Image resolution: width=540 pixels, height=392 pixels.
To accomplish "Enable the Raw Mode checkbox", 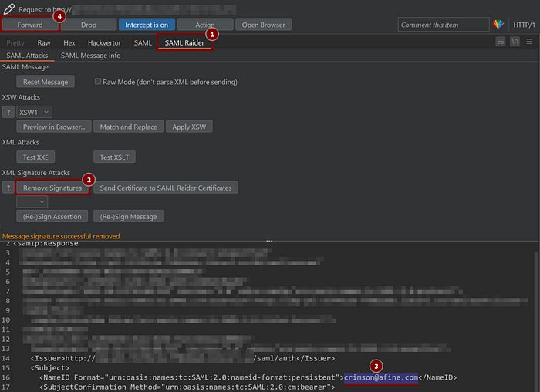I will (98, 82).
